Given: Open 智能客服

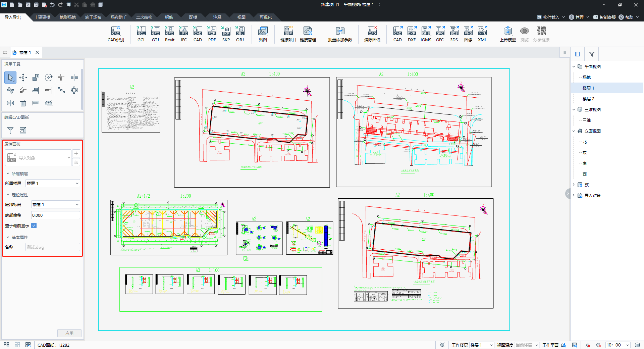Looking at the screenshot, I should coord(604,17).
